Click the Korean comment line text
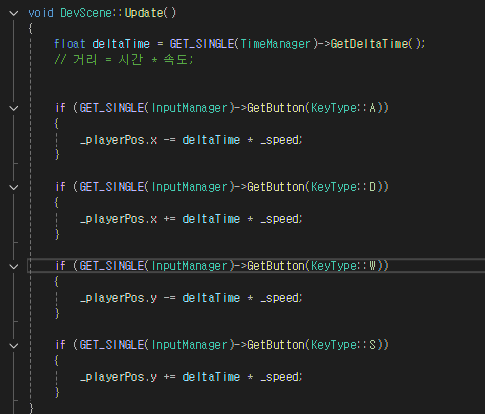Viewport: 485px width, 414px height. click(124, 60)
